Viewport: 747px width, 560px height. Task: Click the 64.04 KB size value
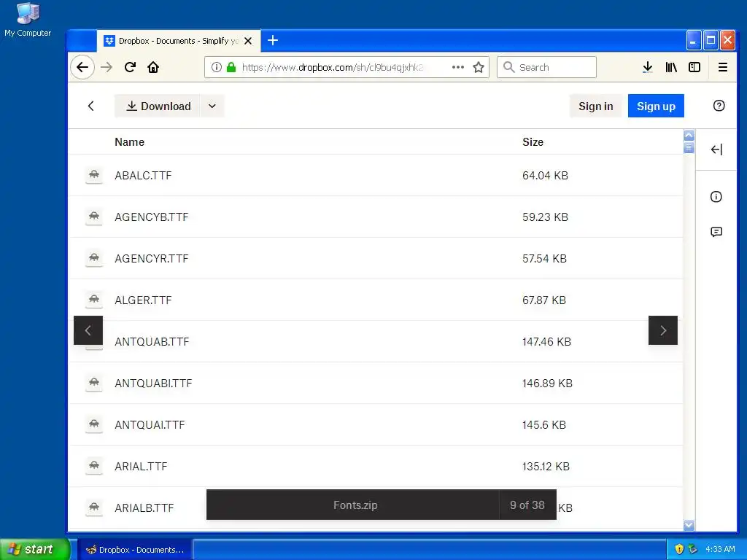coord(545,175)
